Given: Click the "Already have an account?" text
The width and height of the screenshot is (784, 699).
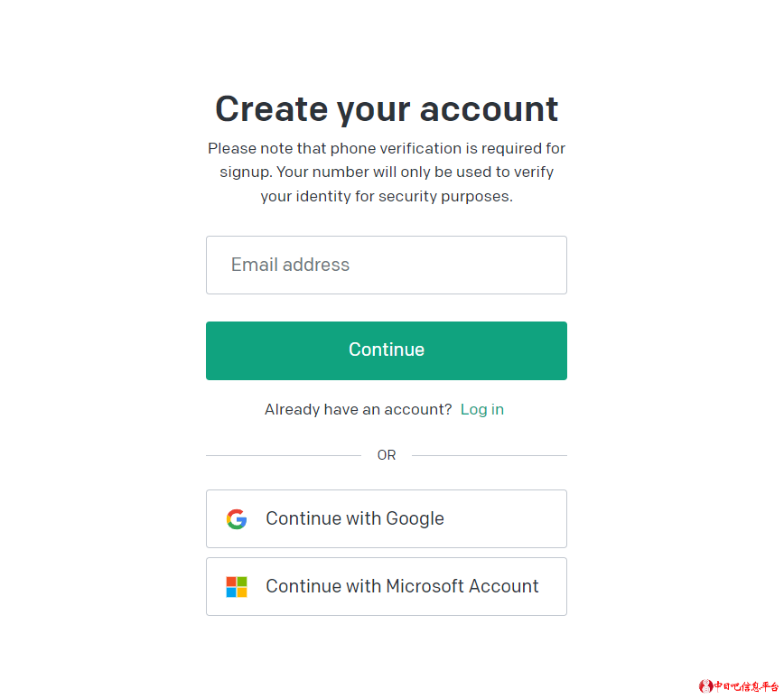Looking at the screenshot, I should tap(359, 410).
